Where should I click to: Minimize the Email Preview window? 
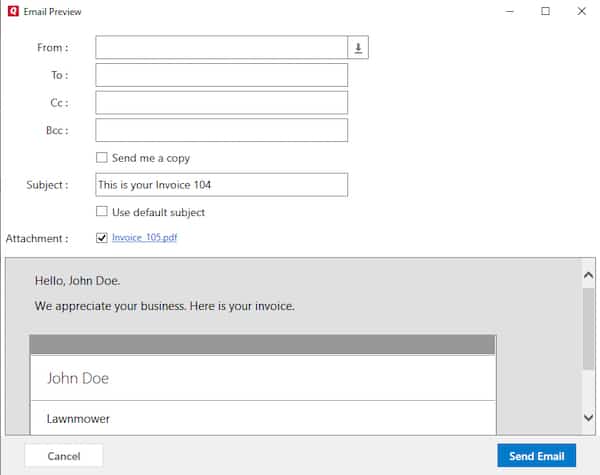click(508, 12)
